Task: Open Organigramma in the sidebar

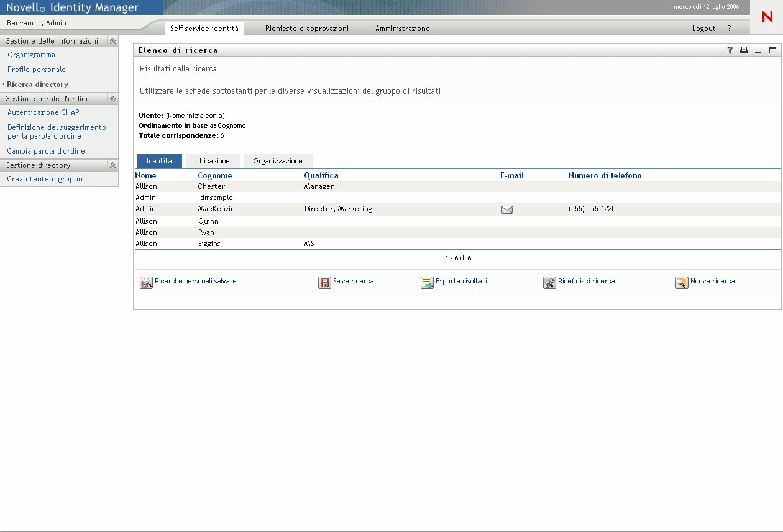Action: [31, 55]
